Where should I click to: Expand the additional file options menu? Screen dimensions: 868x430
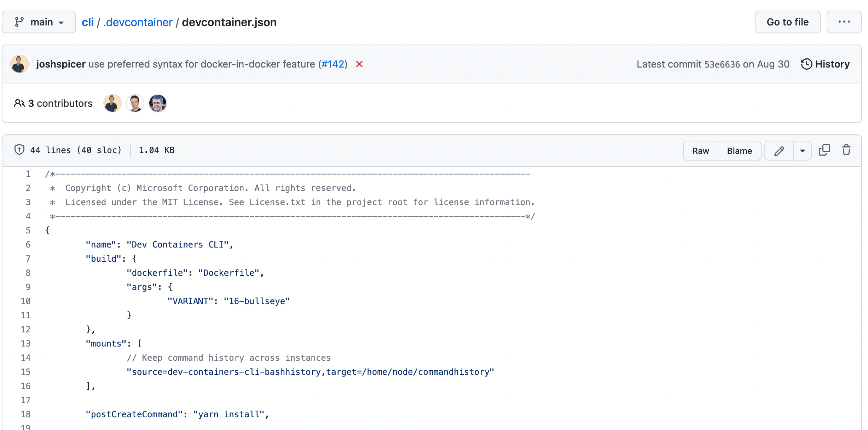click(803, 151)
